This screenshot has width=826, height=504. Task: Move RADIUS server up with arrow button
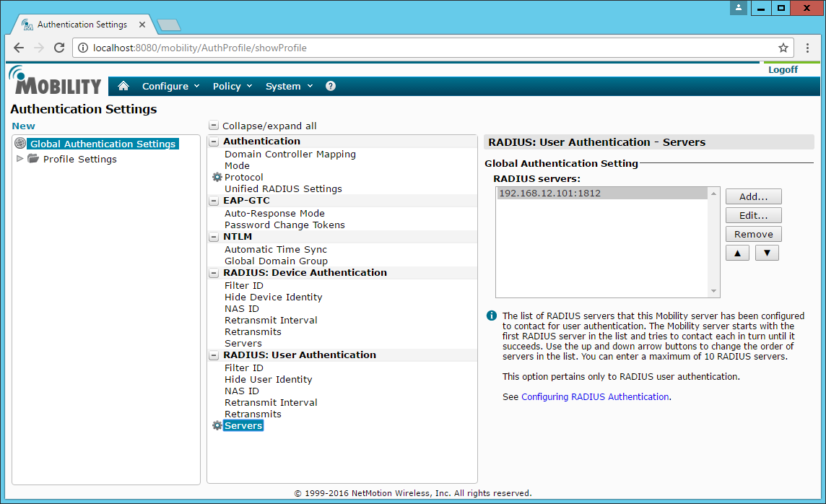click(737, 253)
